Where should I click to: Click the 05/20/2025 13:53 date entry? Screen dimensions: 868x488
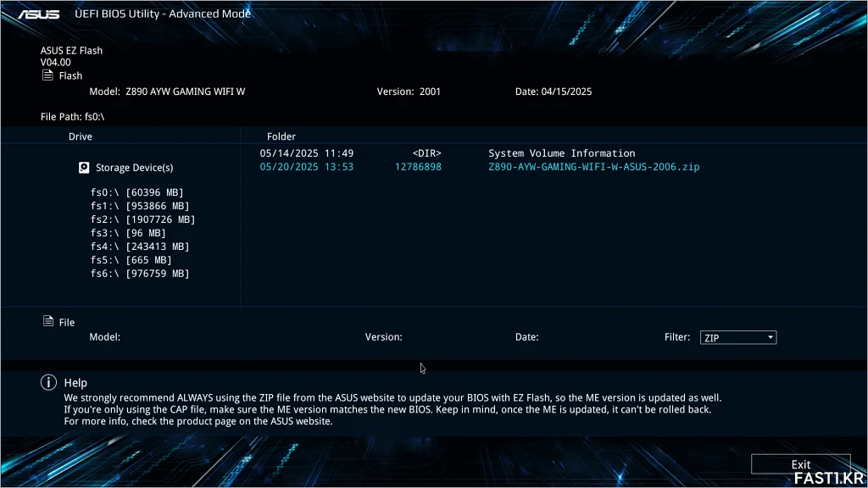coord(307,167)
